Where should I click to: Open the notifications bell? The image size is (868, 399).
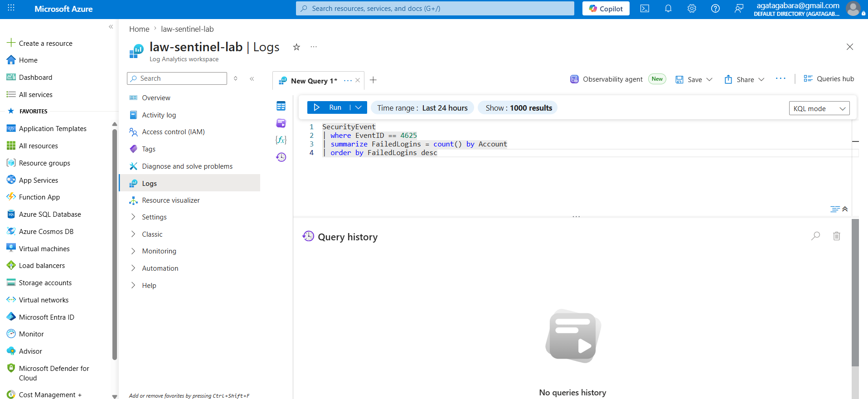pyautogui.click(x=668, y=9)
